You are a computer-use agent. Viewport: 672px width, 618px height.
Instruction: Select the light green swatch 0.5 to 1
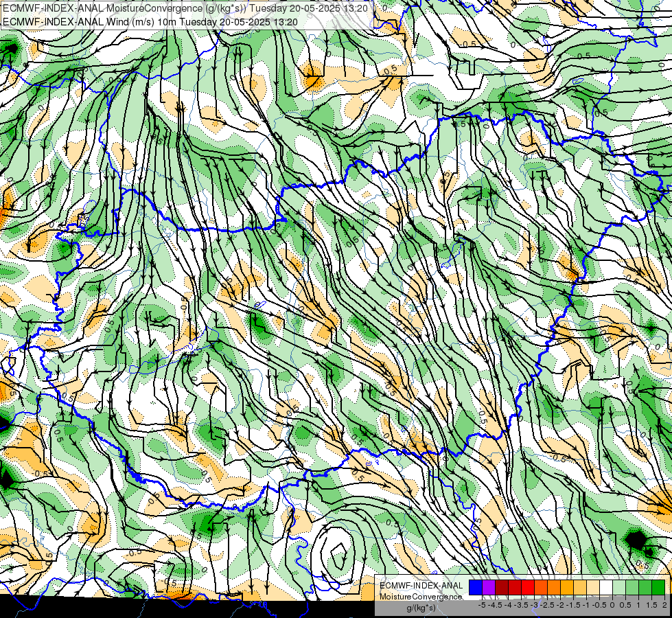(x=633, y=587)
